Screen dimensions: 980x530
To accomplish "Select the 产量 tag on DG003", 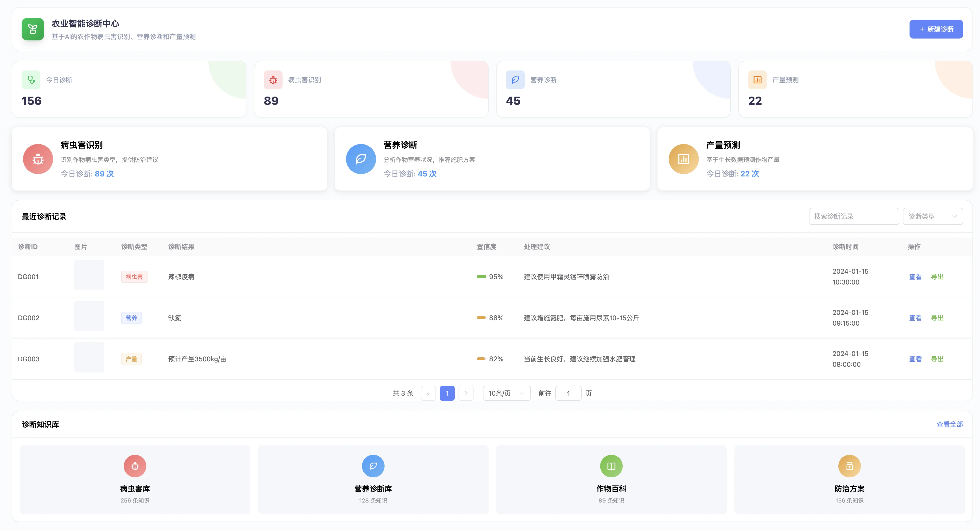I will 131,359.
